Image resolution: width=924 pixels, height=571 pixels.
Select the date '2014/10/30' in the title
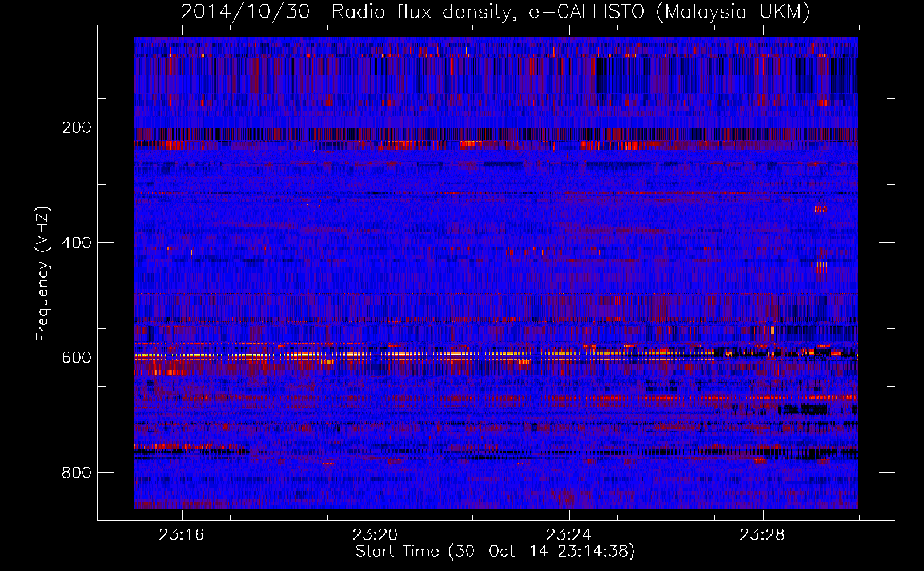[246, 11]
